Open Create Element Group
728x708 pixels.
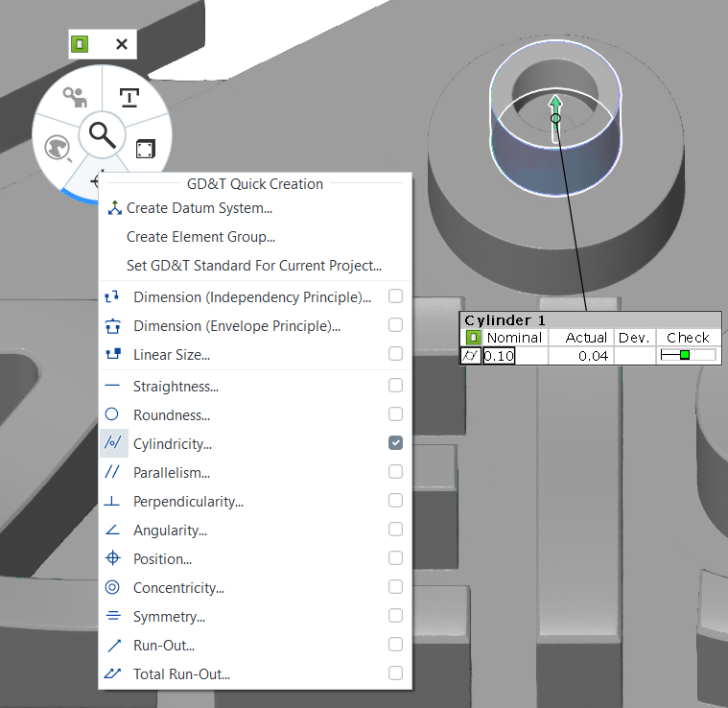[x=200, y=237]
